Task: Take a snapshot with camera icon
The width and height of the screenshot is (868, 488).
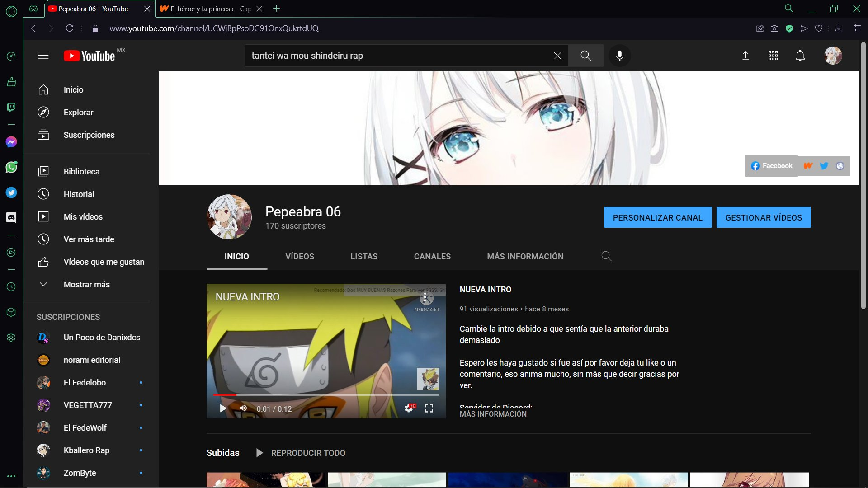Action: pyautogui.click(x=774, y=28)
